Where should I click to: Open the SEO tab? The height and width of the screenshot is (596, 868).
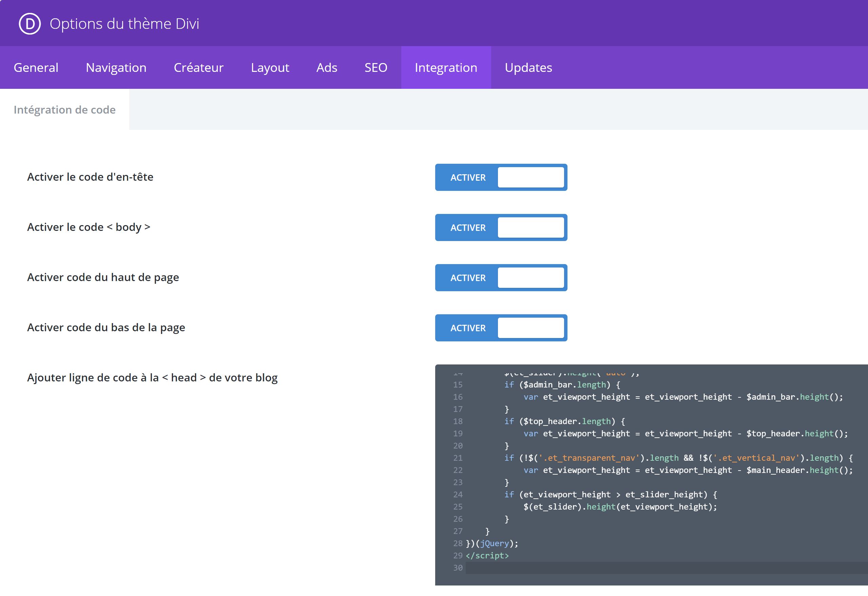[x=375, y=67]
